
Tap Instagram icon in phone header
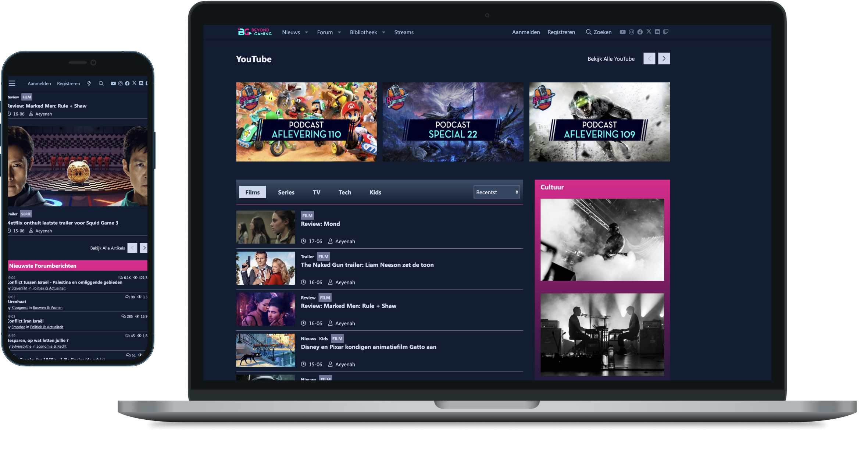pos(120,84)
